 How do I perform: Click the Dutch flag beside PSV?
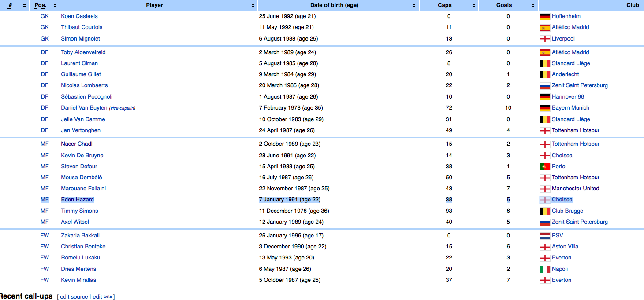[545, 236]
